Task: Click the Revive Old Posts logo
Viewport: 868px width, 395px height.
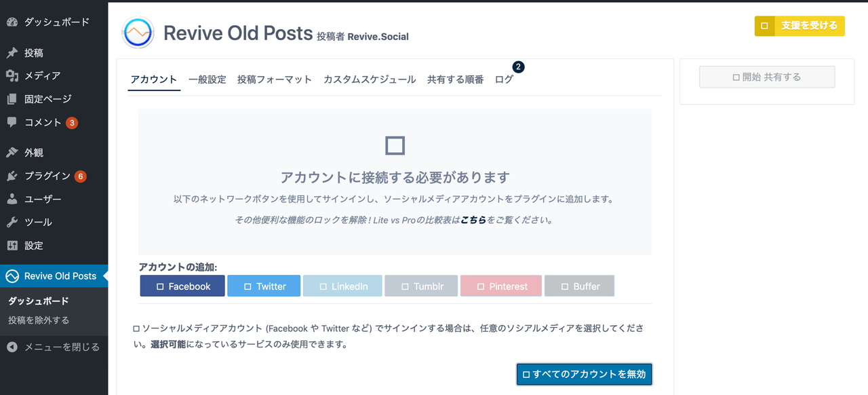Action: tap(138, 33)
